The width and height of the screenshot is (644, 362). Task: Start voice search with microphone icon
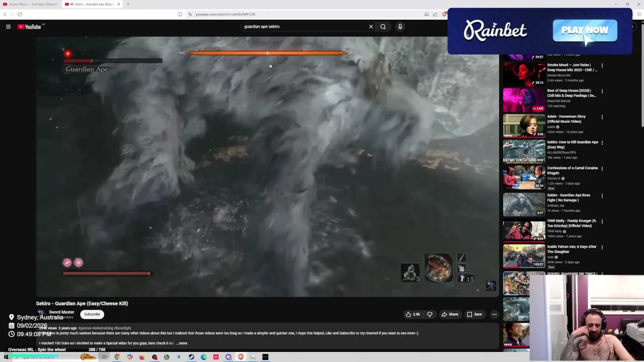tap(400, 27)
